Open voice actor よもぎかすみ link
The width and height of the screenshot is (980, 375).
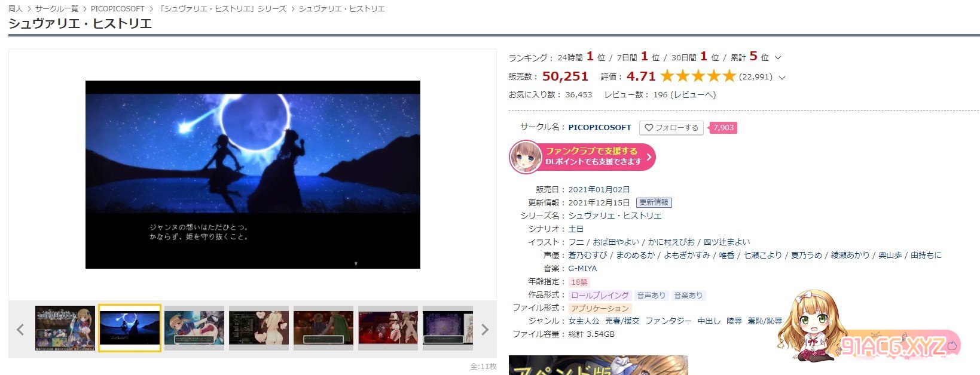[687, 255]
